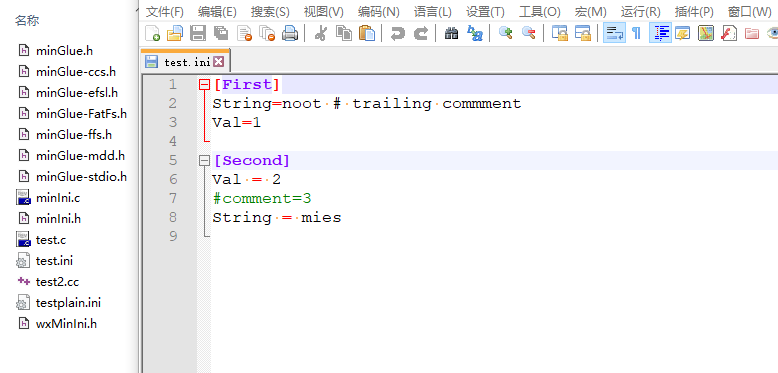
Task: Open the 编码(N) menu
Action: click(x=379, y=11)
